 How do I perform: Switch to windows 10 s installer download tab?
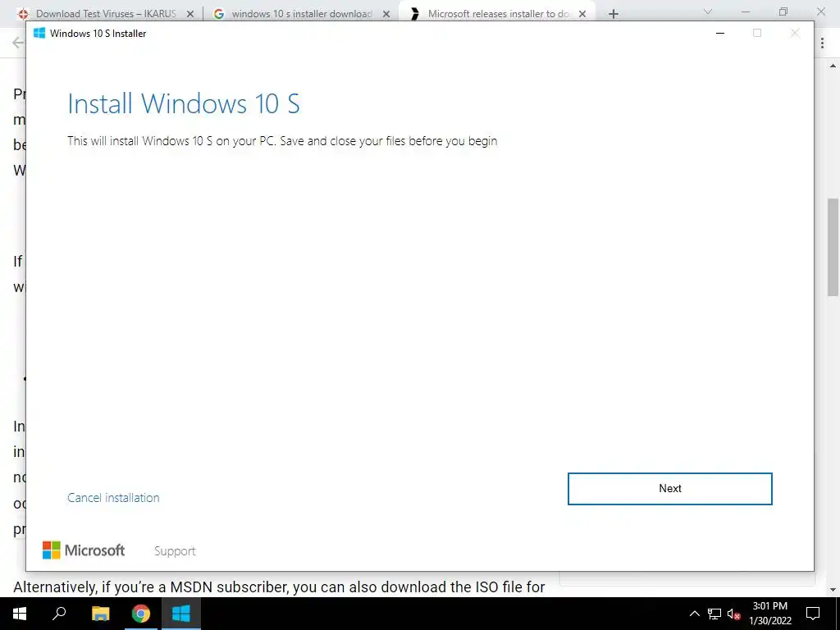pos(302,14)
